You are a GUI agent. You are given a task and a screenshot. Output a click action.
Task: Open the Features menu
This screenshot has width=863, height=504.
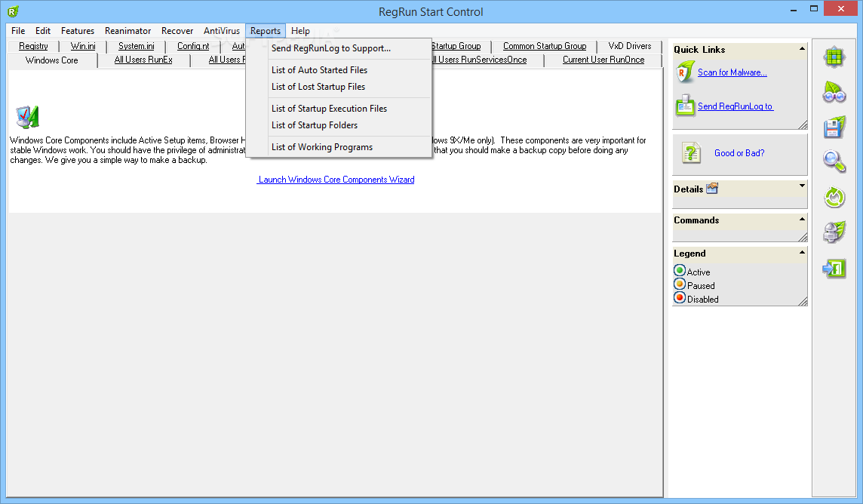pos(78,31)
